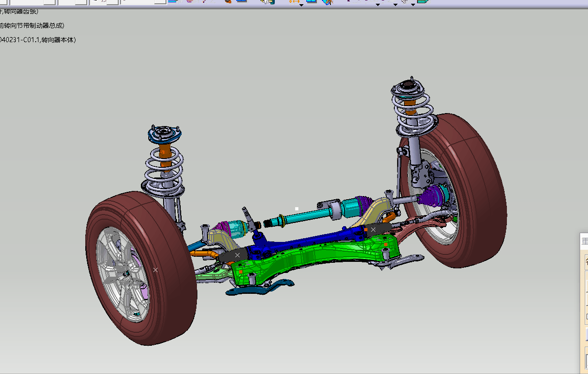The width and height of the screenshot is (588, 374).
Task: Select the tree entry 040231-C01.1,转向器本体)
Action: tap(38, 40)
